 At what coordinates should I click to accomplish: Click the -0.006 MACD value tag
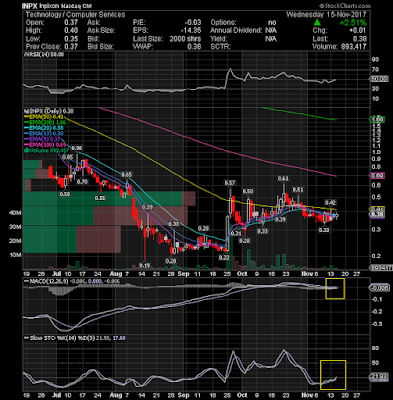point(379,288)
